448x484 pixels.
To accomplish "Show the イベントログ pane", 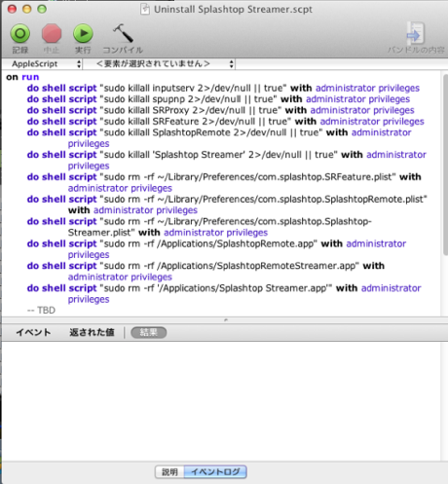I will coord(215,471).
